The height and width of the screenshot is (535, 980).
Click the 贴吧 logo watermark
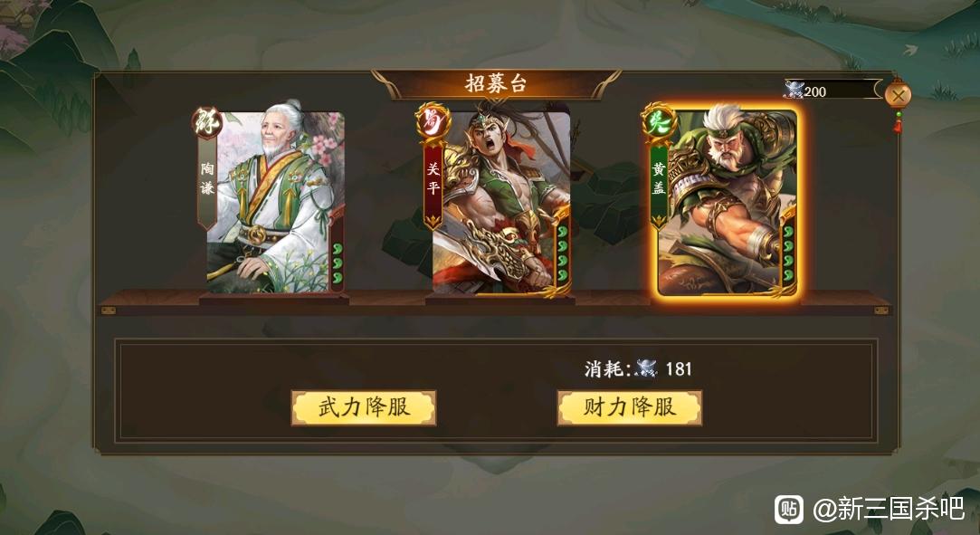coord(789,510)
